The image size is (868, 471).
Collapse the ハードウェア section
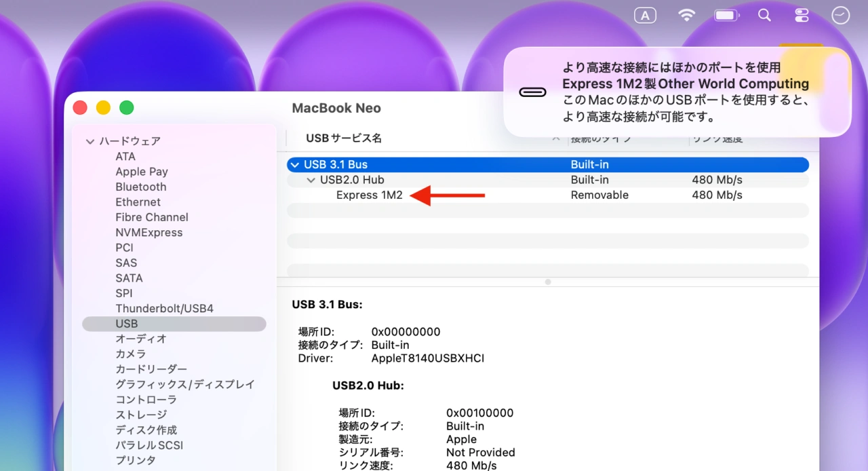point(90,141)
